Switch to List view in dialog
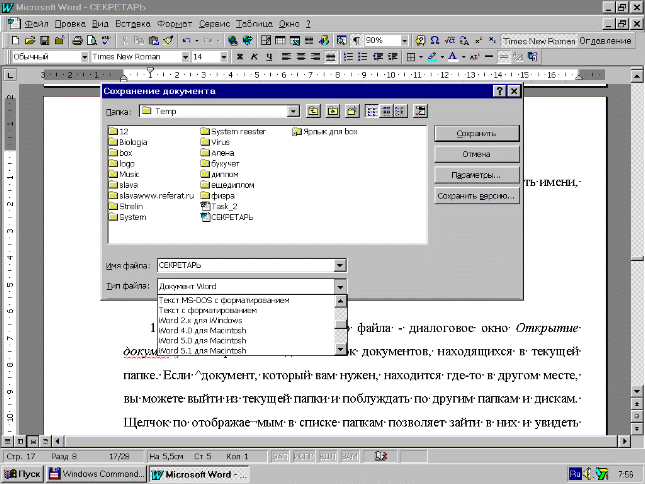645x484 pixels. coord(371,111)
